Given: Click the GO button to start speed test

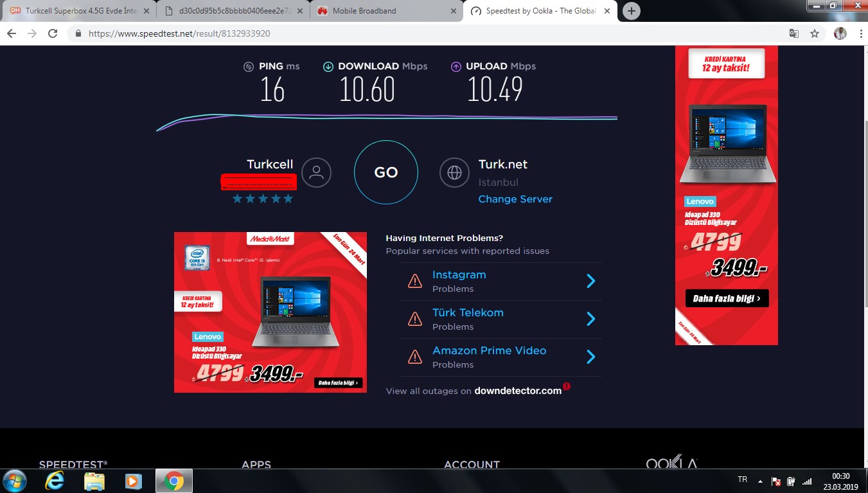Looking at the screenshot, I should (x=385, y=172).
